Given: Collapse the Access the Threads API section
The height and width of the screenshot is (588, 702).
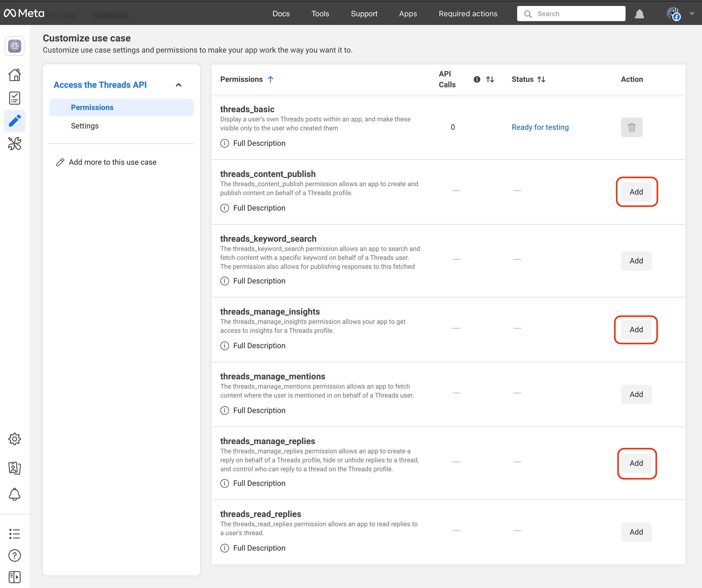Looking at the screenshot, I should pos(179,85).
